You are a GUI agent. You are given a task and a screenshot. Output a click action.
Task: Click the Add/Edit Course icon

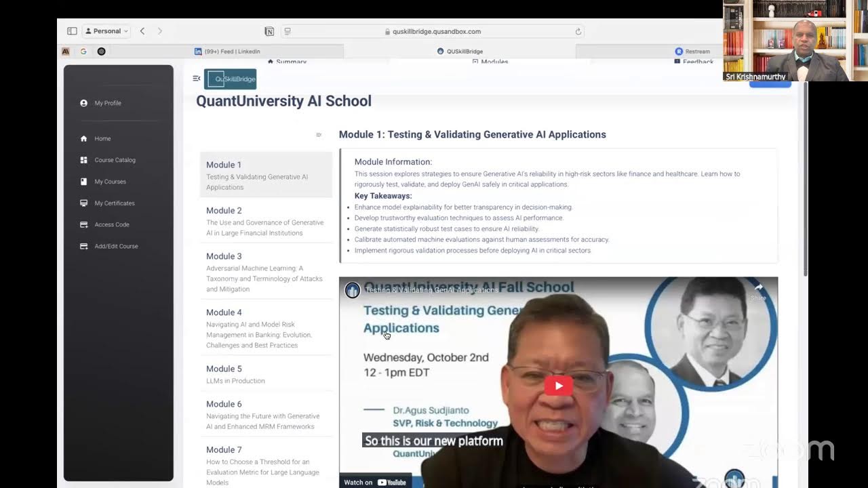pos(84,246)
